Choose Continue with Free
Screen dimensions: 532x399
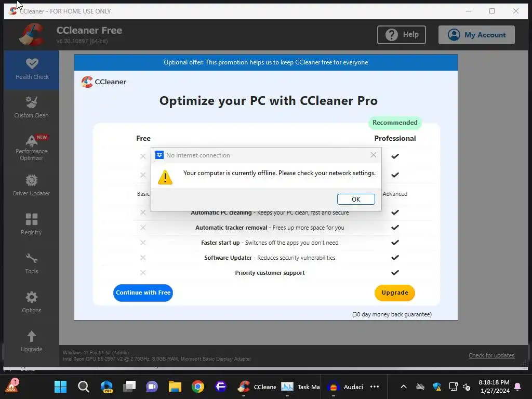(143, 292)
